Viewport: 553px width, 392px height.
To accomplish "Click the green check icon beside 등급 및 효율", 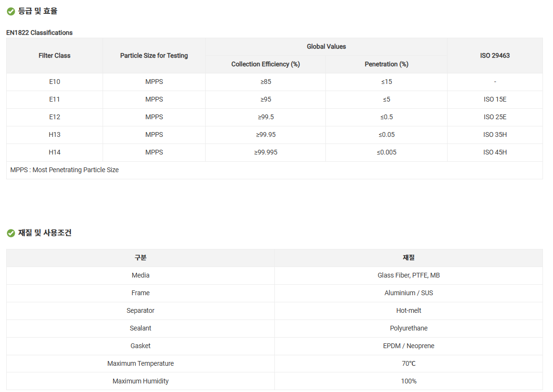I will [11, 11].
